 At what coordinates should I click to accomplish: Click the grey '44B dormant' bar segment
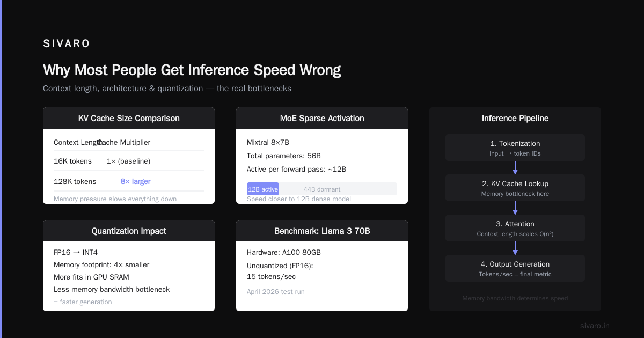(x=338, y=189)
